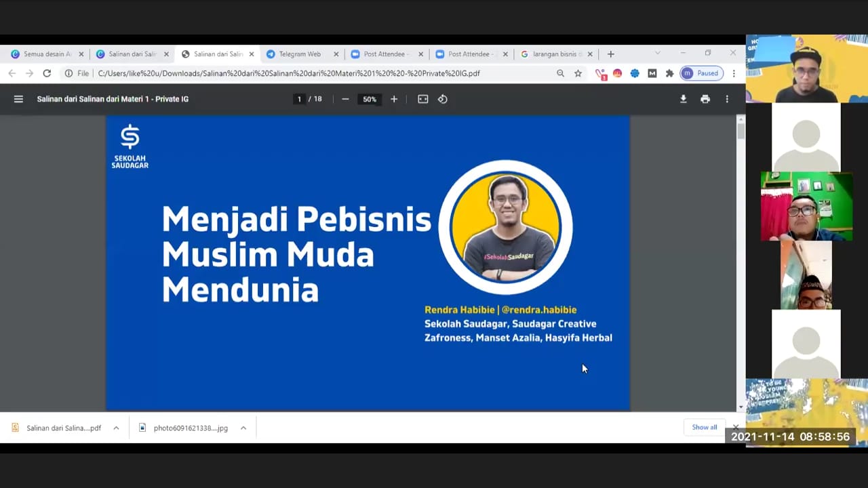The image size is (868, 488).
Task: Click the PDF page number field
Action: [x=299, y=99]
